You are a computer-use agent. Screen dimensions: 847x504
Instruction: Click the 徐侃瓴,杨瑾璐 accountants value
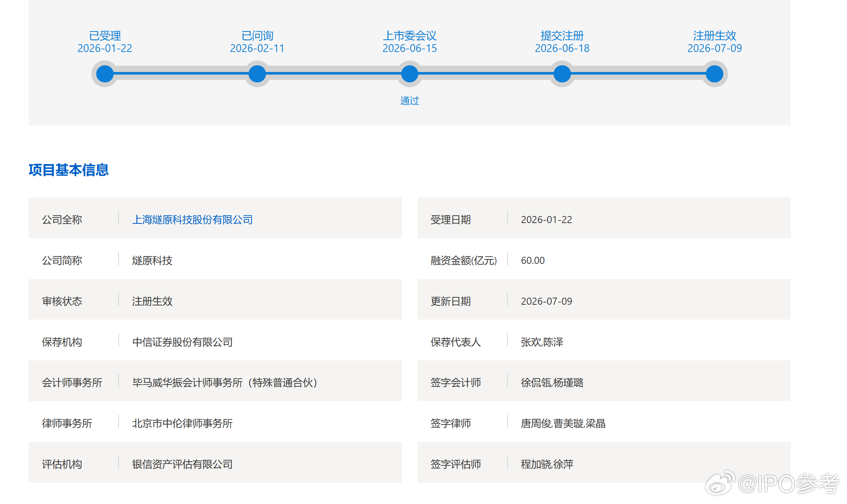click(552, 383)
